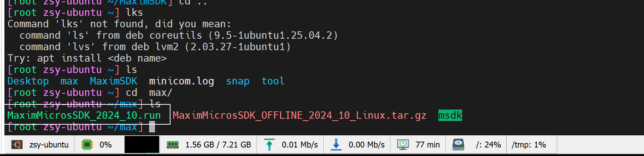
Task: Click the 77 min uptime value
Action: [427, 145]
